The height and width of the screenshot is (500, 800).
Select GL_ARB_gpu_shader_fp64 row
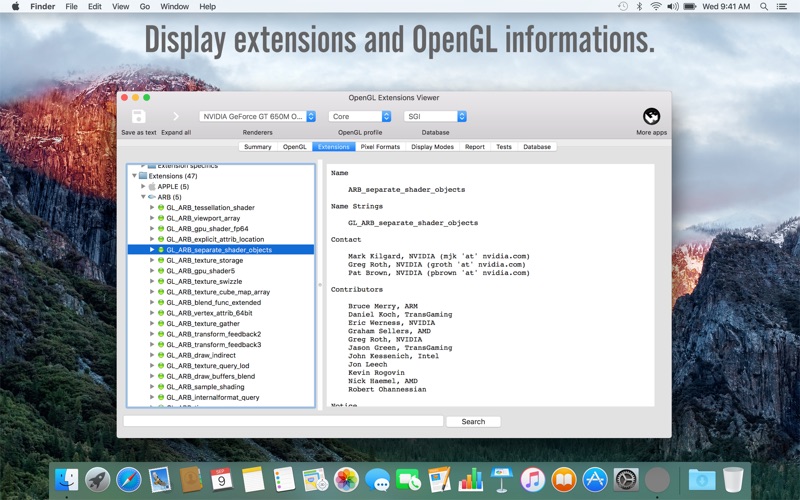pyautogui.click(x=221, y=229)
